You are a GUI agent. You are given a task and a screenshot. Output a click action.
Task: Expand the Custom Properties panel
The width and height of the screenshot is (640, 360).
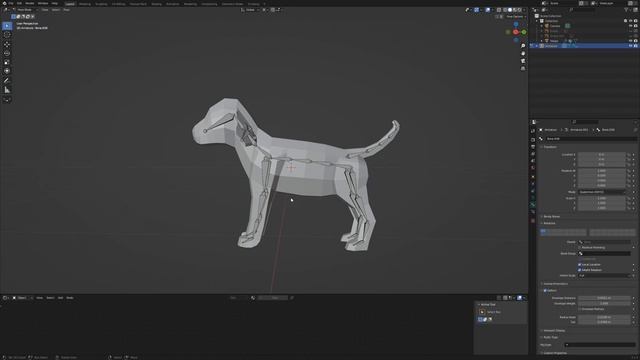coord(555,353)
